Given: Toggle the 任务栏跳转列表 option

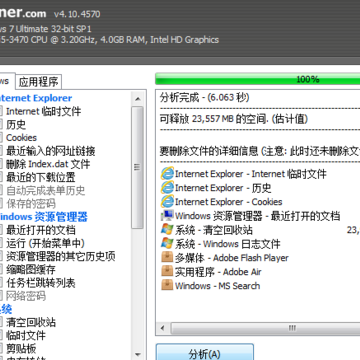Looking at the screenshot, I should (x=1, y=283).
